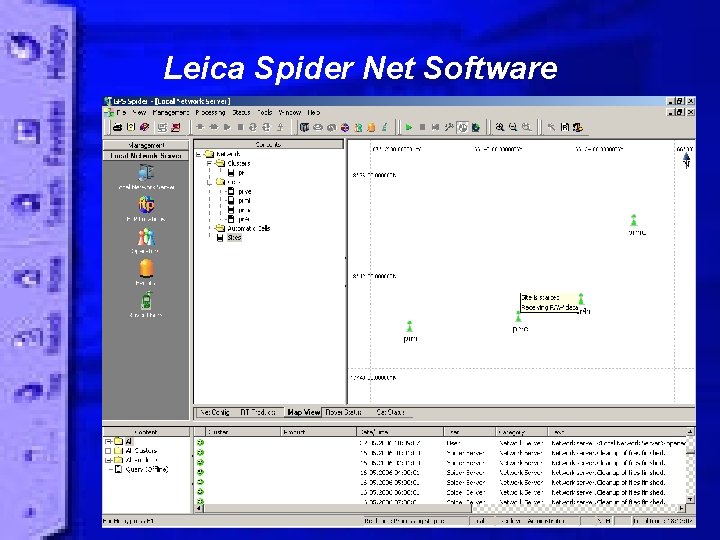This screenshot has width=720, height=540.
Task: Click the zoom in magnifier icon
Action: click(x=500, y=127)
